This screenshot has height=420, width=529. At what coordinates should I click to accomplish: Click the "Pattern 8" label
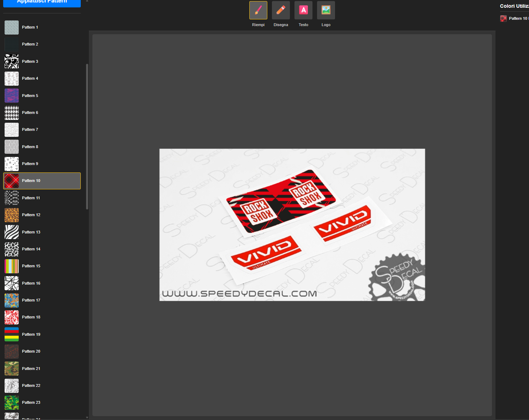pyautogui.click(x=30, y=147)
